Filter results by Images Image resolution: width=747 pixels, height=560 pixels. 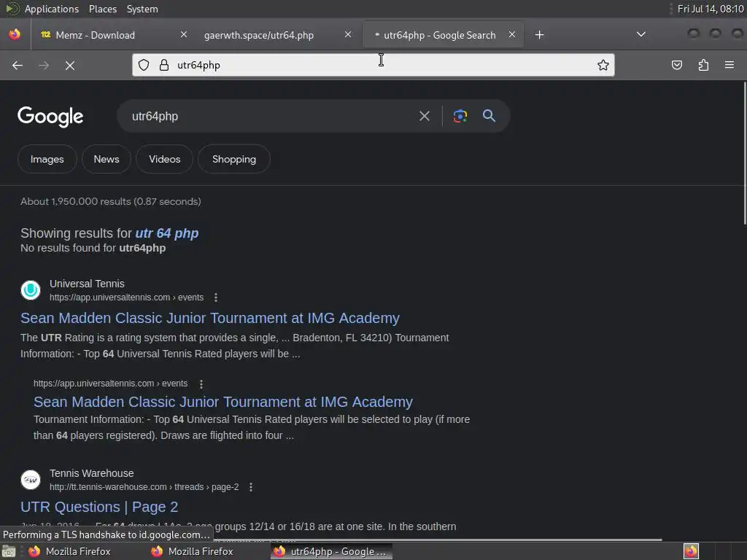[x=47, y=159]
